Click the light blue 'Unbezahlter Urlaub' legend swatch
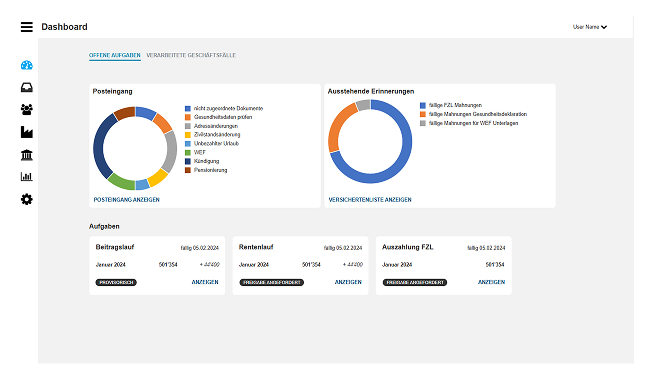Viewport: 650px width, 380px height. [188, 144]
